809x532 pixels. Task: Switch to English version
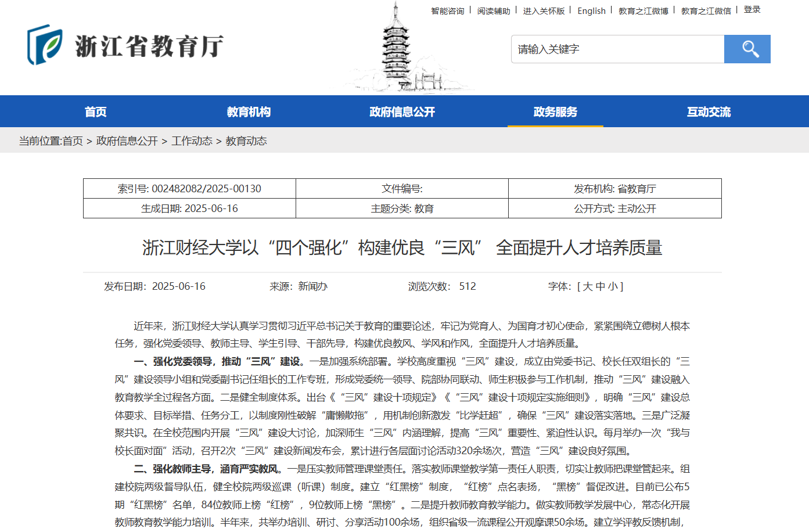(x=591, y=11)
